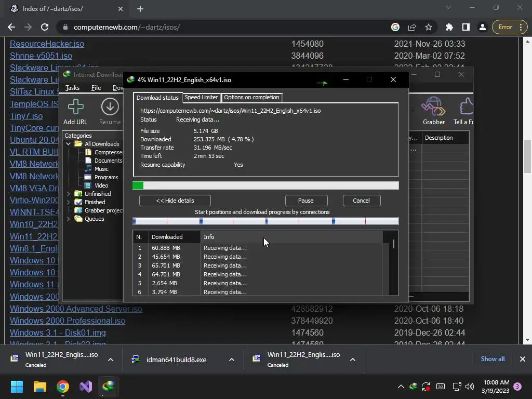Click the IDM icon in the system tray

413,387
